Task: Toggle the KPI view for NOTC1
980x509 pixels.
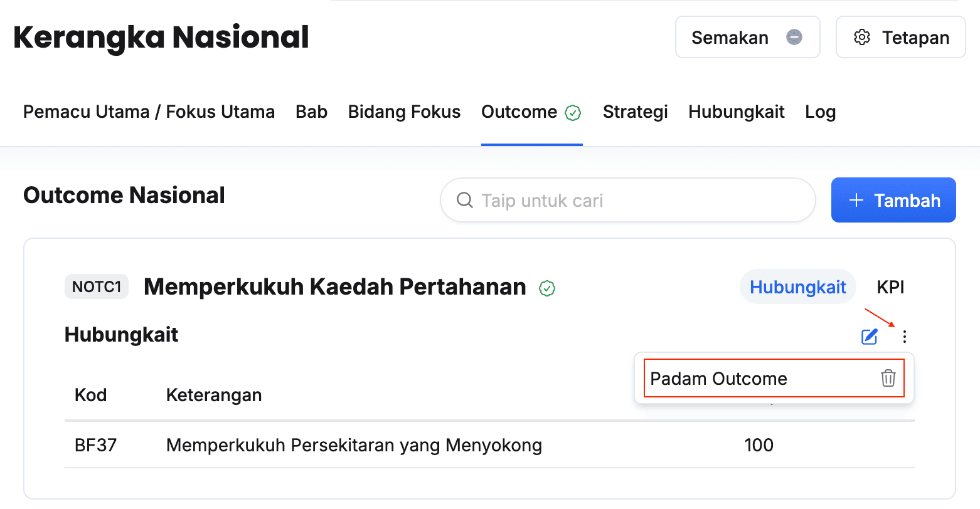Action: click(x=890, y=287)
